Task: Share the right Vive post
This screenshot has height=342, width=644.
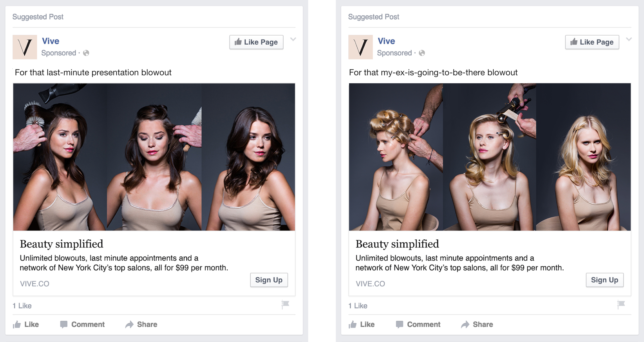Action: tap(477, 324)
